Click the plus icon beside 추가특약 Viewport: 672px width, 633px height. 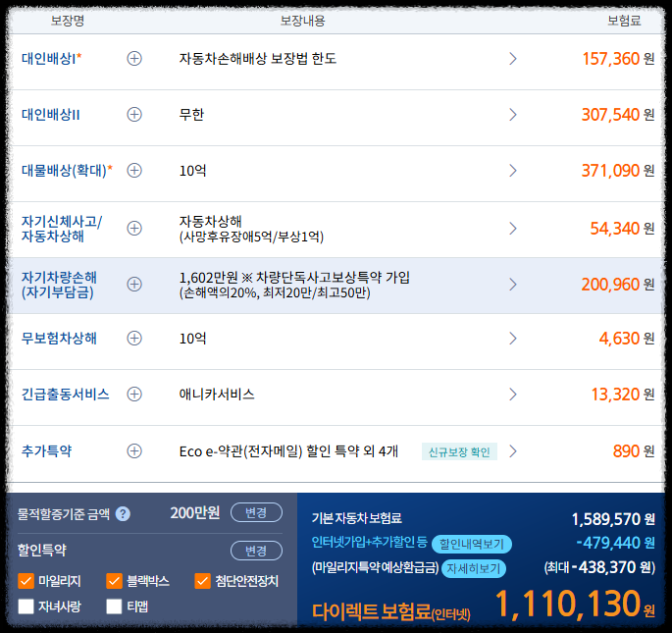[x=134, y=450]
